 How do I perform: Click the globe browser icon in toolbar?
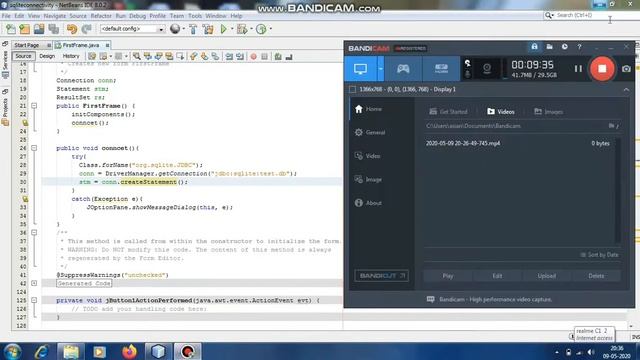[x=175, y=29]
